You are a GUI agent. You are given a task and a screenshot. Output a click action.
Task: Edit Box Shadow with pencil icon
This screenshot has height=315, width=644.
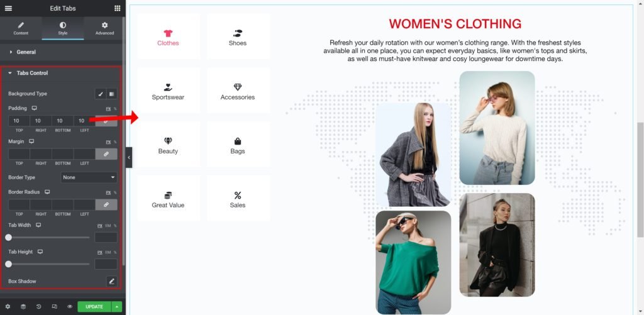pos(112,281)
